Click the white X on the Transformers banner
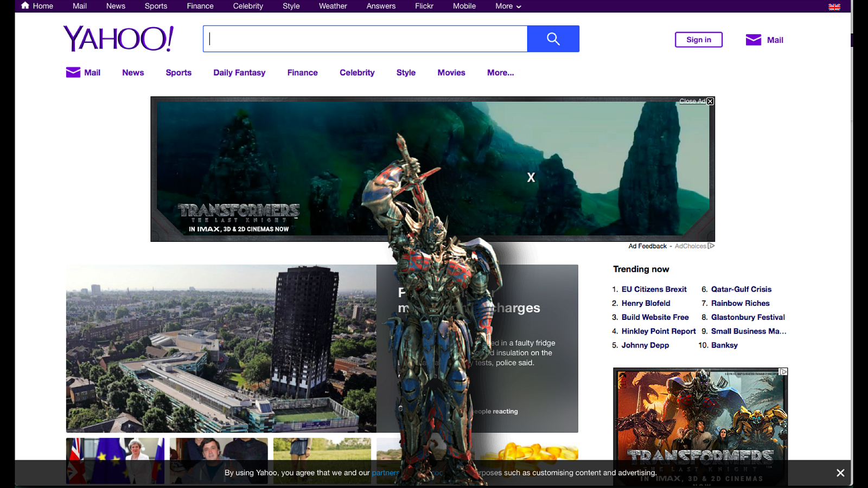Screen dimensions: 868x488 (531, 177)
